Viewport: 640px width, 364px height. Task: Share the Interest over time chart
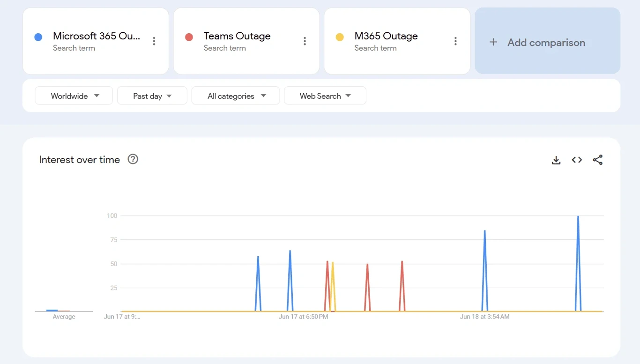point(598,160)
